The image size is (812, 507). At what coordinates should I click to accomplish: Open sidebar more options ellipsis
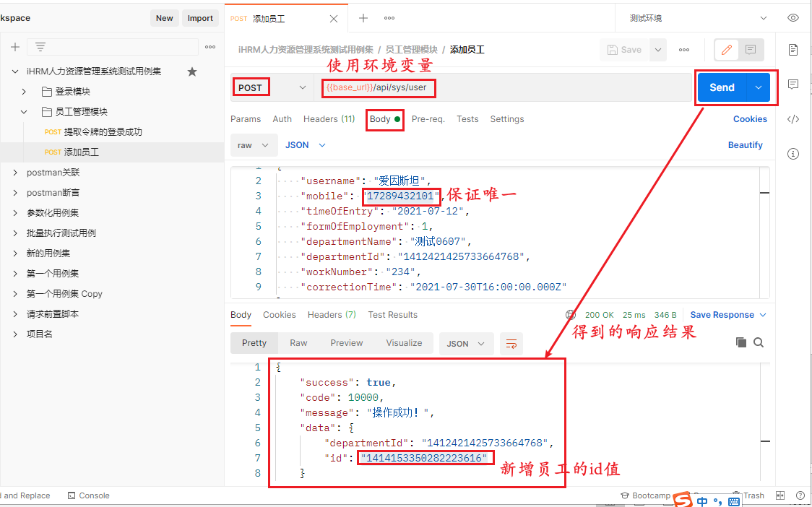tap(210, 47)
